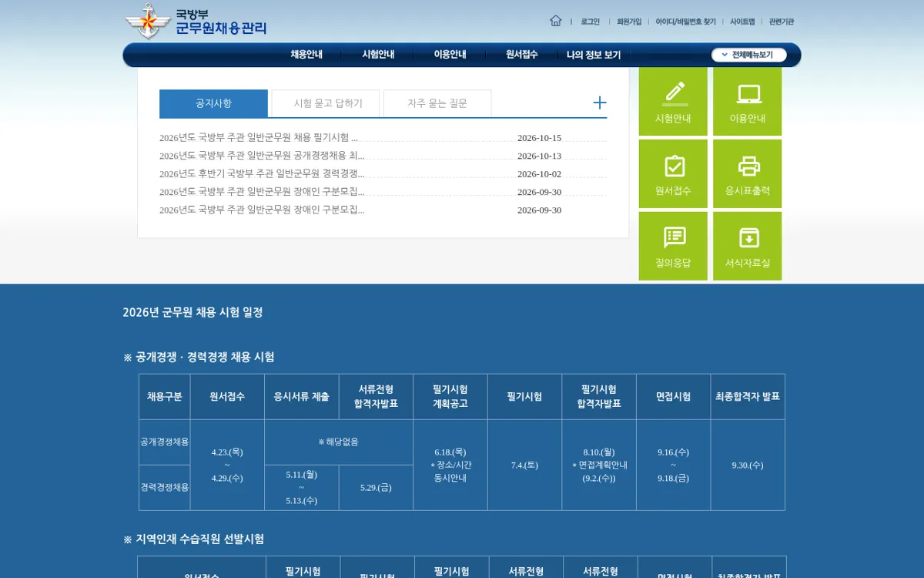This screenshot has height=578, width=924.
Task: Open the 질의응답 chat icon tile
Action: point(673,247)
